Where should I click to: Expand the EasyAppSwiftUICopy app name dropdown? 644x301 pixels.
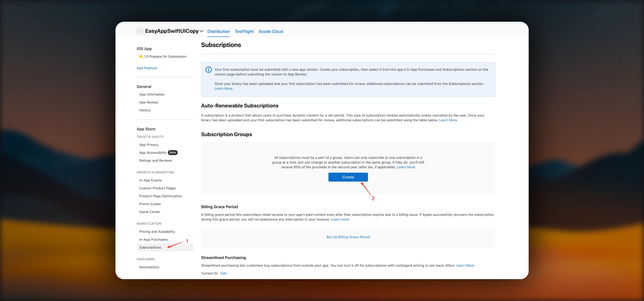click(x=201, y=31)
